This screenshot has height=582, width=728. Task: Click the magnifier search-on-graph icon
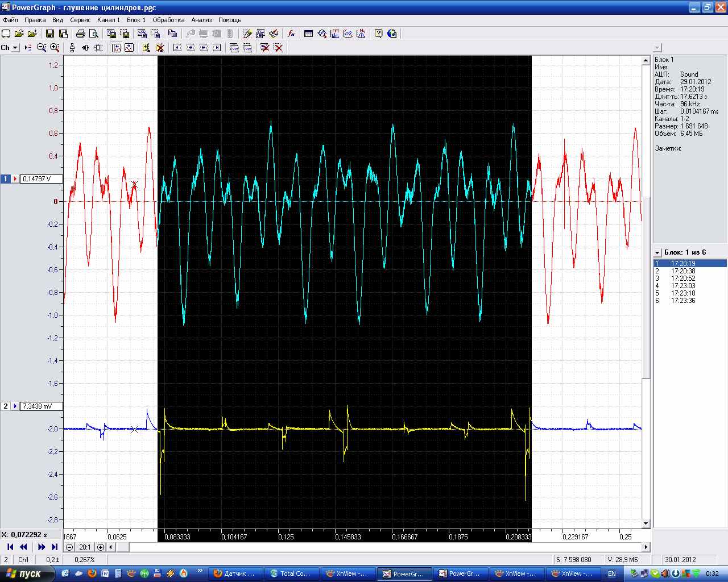pos(322,34)
